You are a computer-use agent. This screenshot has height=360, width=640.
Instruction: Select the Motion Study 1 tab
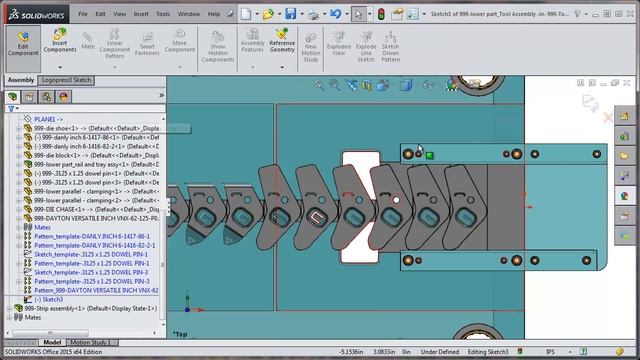click(x=91, y=342)
